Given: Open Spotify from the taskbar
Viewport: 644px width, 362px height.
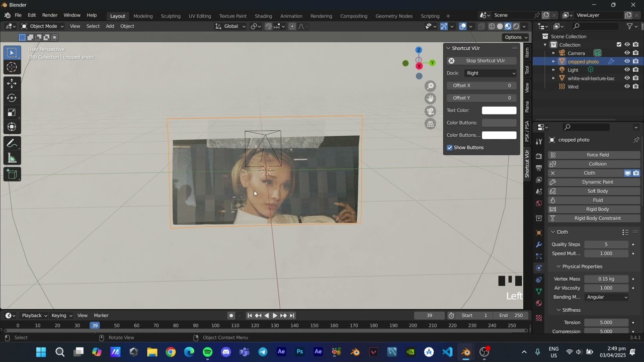Looking at the screenshot, I should [208, 352].
